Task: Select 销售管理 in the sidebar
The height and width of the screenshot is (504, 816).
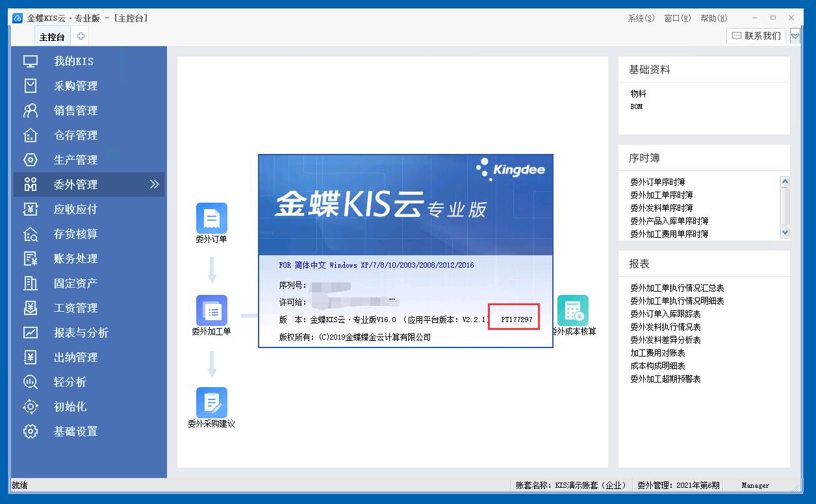Action: click(75, 110)
